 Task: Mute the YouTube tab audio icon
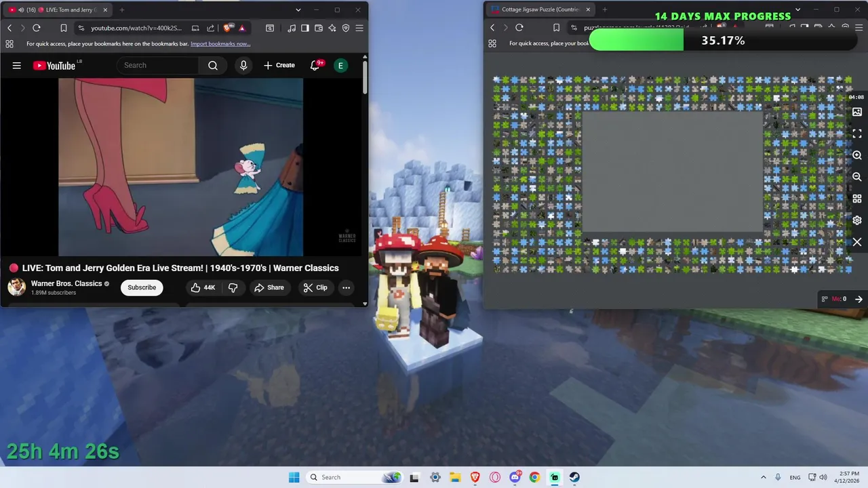[20, 10]
